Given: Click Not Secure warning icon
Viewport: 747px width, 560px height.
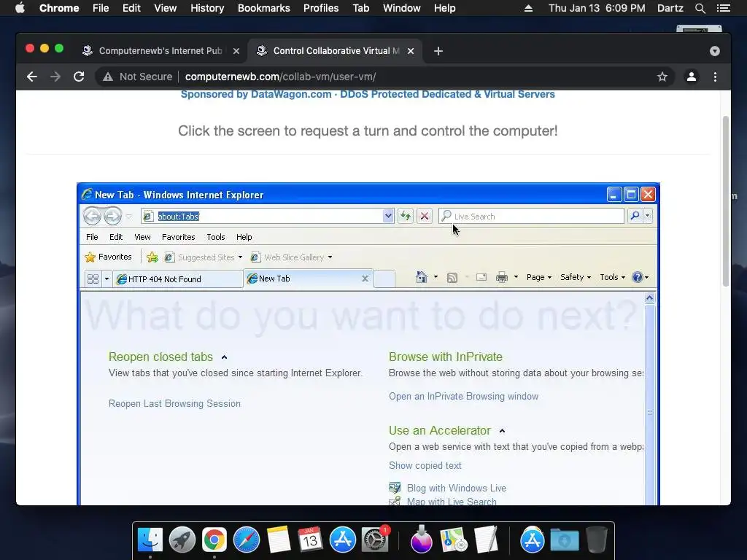Looking at the screenshot, I should click(108, 77).
